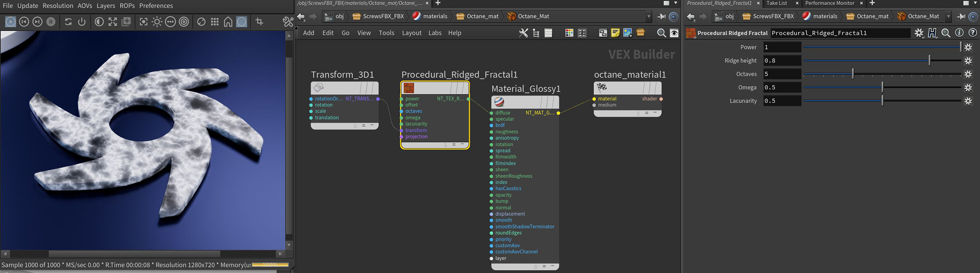Open the network editor path dropdown arrow

point(649,17)
